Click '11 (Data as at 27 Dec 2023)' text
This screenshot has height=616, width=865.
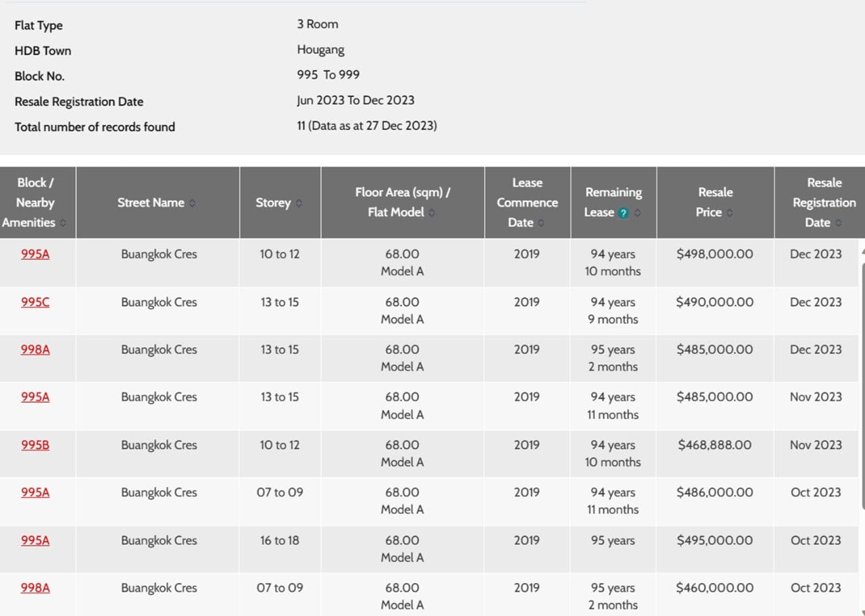(x=367, y=126)
